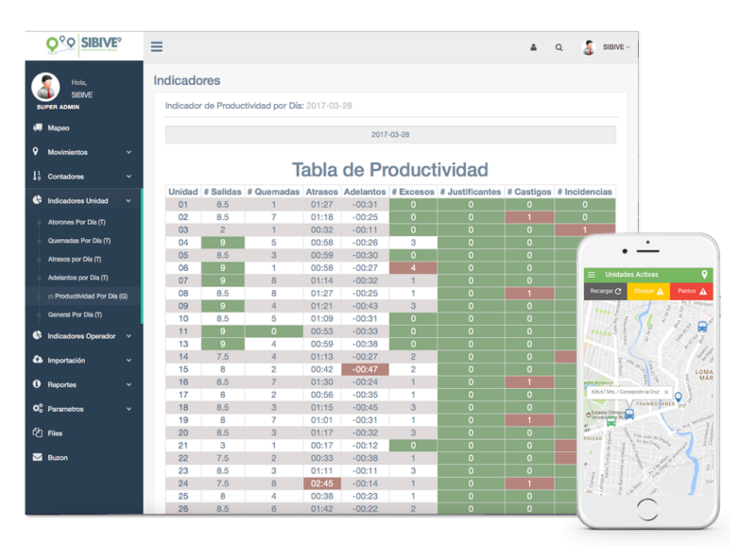
Task: Expand the Importación chevron
Action: [x=129, y=361]
